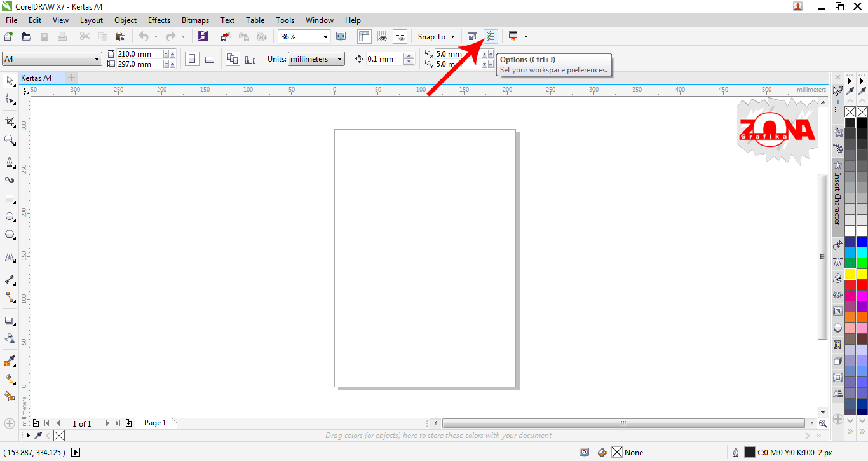The image size is (868, 461).
Task: Select the Ellipse tool
Action: point(10,217)
